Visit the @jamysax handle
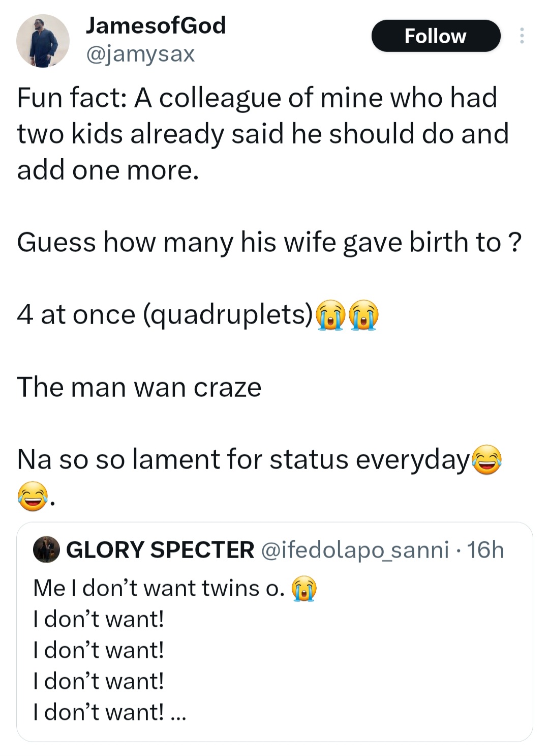The height and width of the screenshot is (756, 549). (x=140, y=53)
